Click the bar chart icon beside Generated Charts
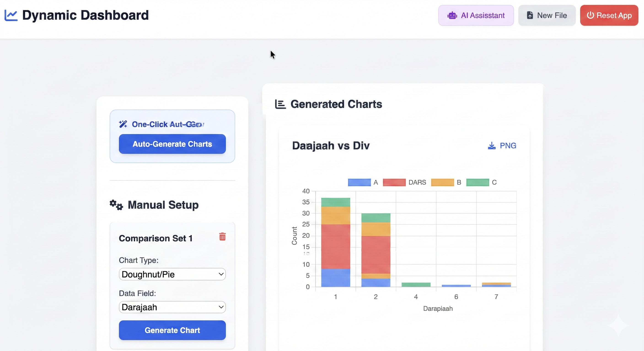Image resolution: width=644 pixels, height=351 pixels. pyautogui.click(x=280, y=104)
